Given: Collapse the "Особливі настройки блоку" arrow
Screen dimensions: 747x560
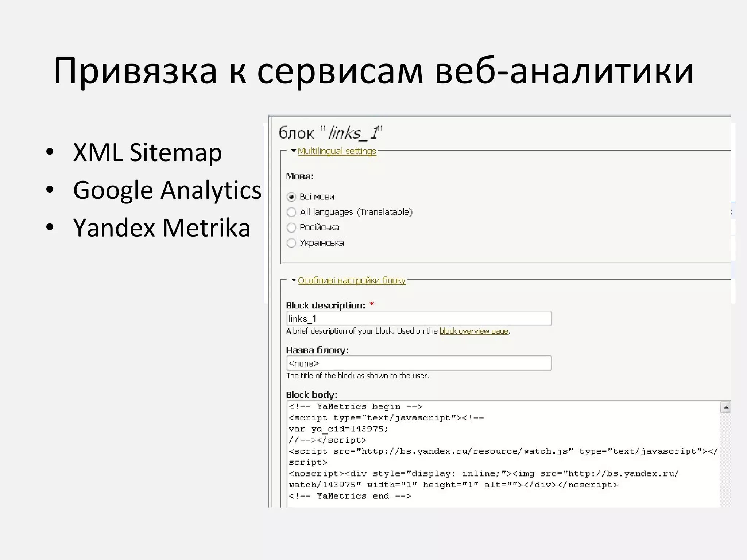Looking at the screenshot, I should coord(294,280).
